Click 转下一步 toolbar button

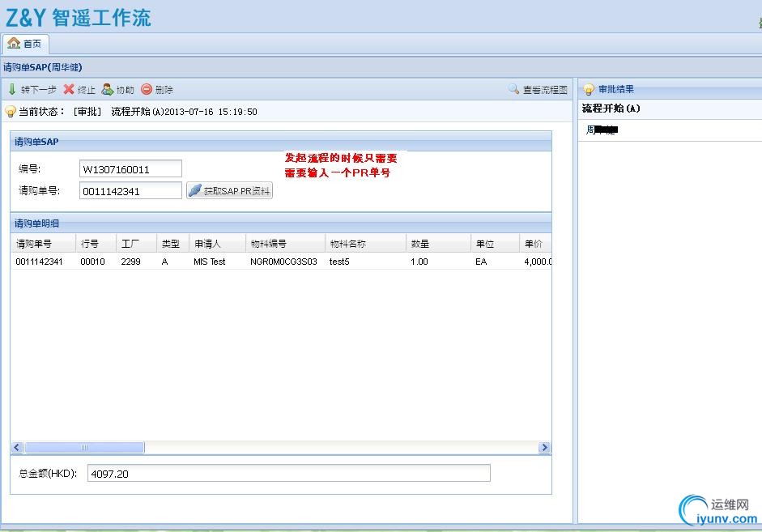click(32, 89)
